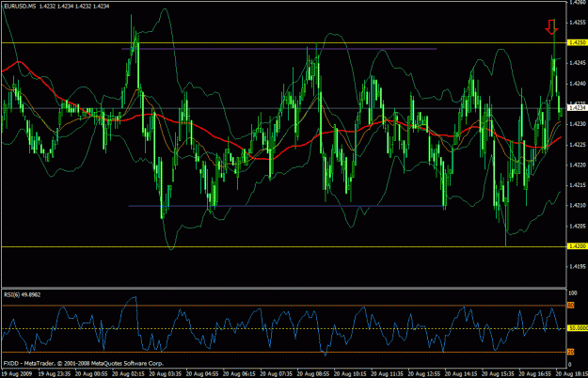Select the grey horizontal current-price line

click(284, 108)
